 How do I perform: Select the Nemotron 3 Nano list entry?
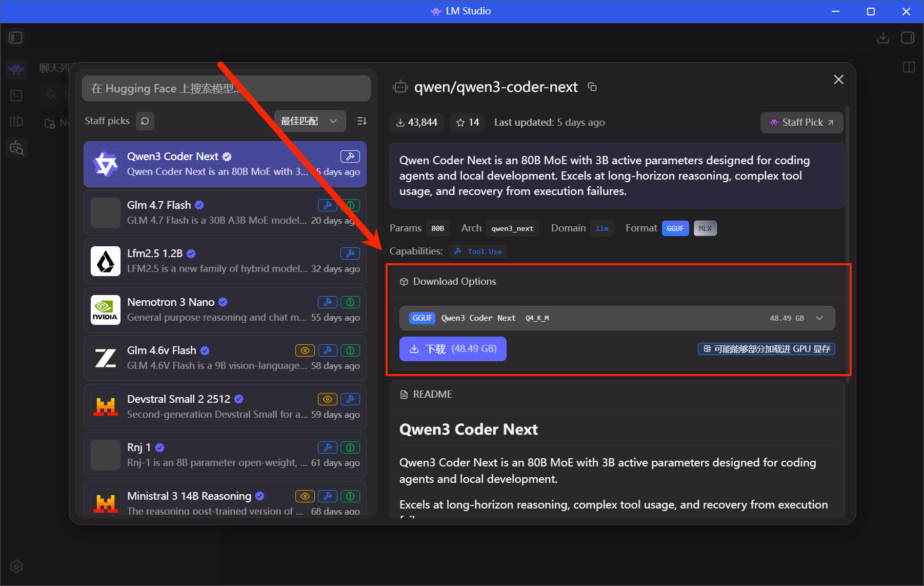(x=225, y=310)
